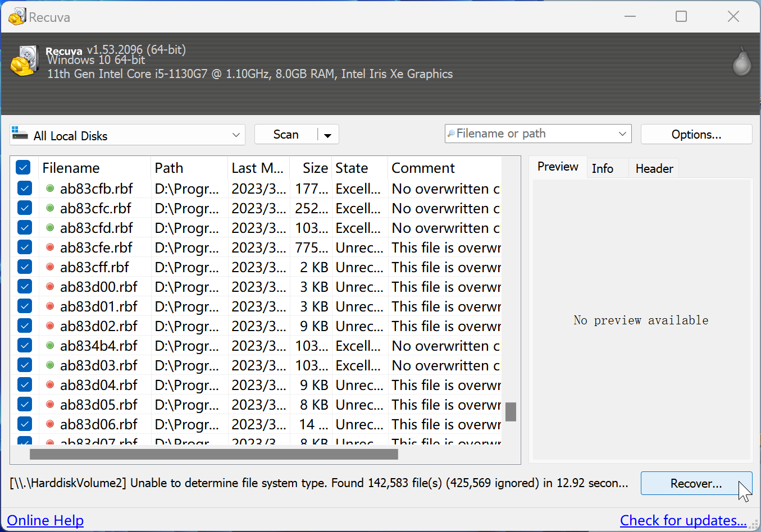761x532 pixels.
Task: Uncheck the ab83cff.rbf file checkbox
Action: pyautogui.click(x=25, y=267)
